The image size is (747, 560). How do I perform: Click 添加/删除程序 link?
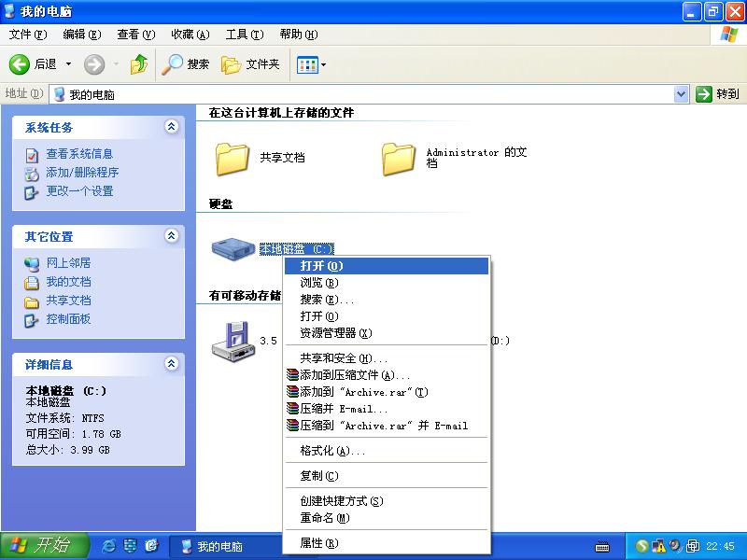coord(82,173)
